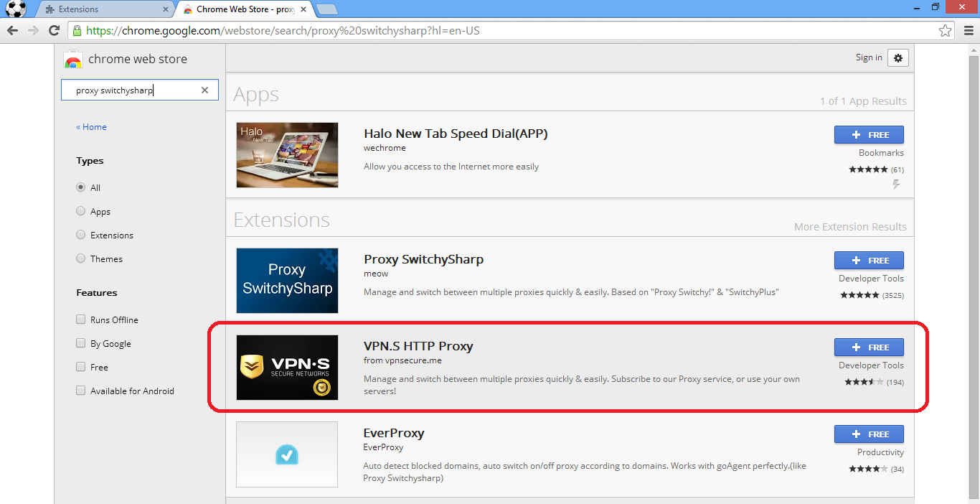Add Halo New Tab with FREE button

tap(869, 135)
